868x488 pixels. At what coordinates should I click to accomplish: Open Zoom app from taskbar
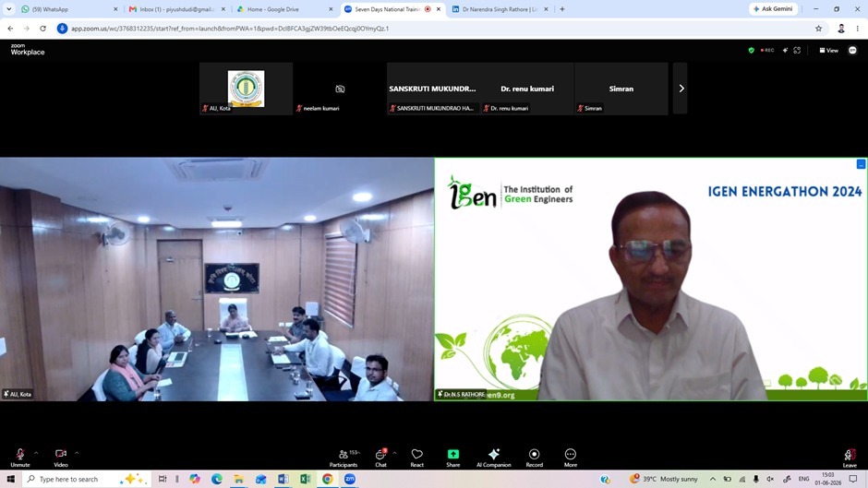coord(350,479)
